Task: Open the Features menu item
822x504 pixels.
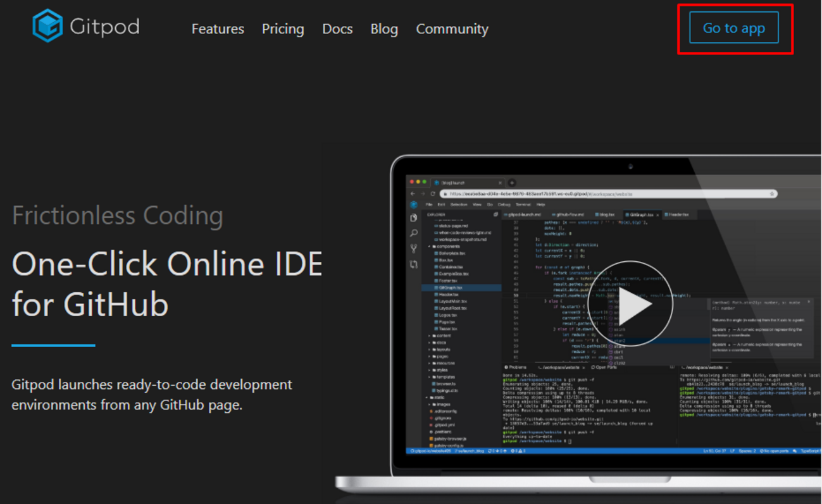Action: pos(218,29)
